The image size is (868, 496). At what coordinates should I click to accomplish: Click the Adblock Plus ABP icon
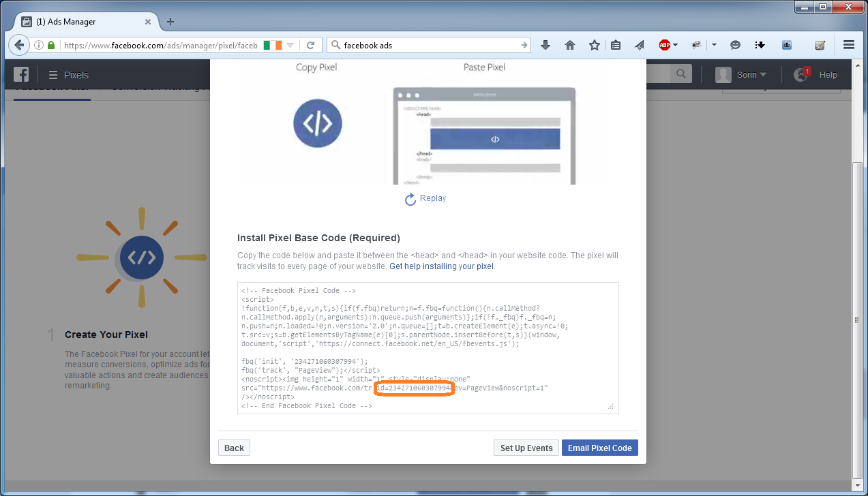(x=664, y=46)
